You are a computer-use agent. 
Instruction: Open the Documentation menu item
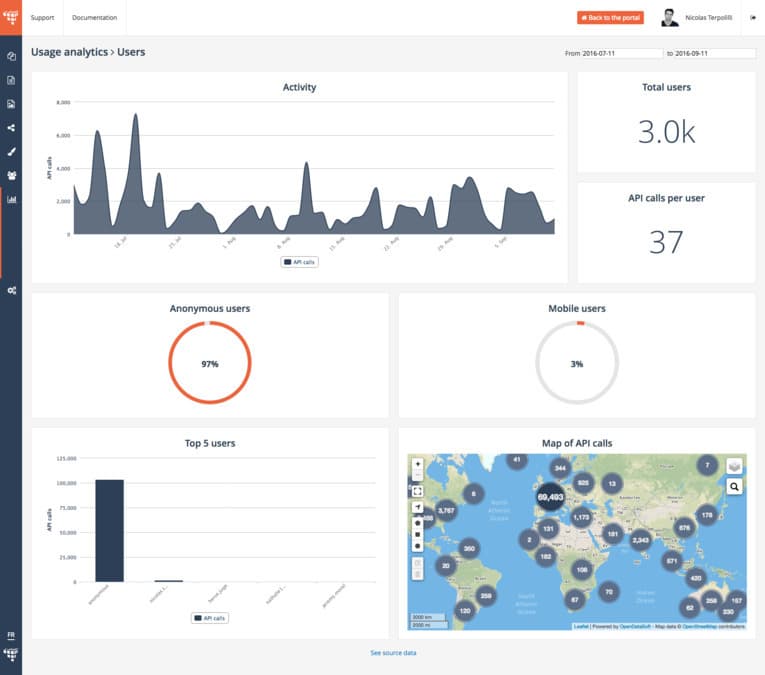(94, 18)
